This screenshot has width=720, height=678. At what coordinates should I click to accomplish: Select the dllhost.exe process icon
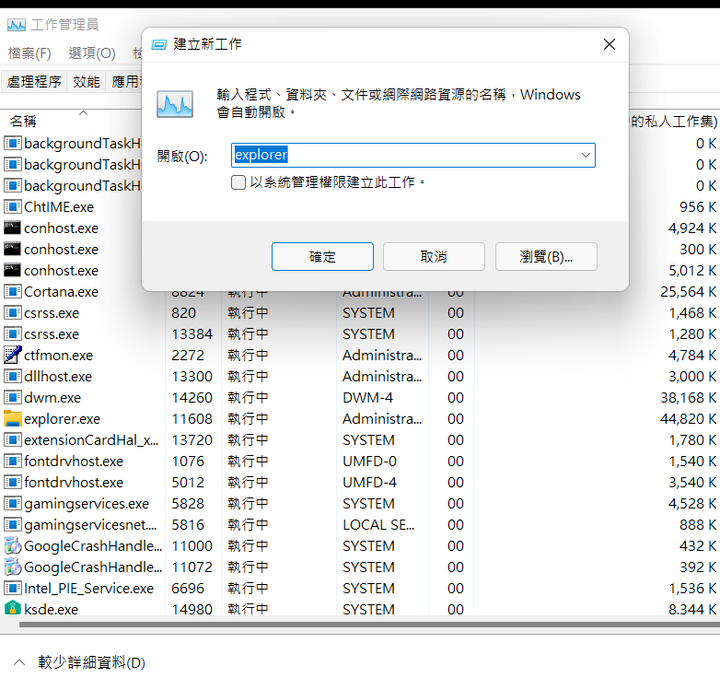pyautogui.click(x=12, y=376)
